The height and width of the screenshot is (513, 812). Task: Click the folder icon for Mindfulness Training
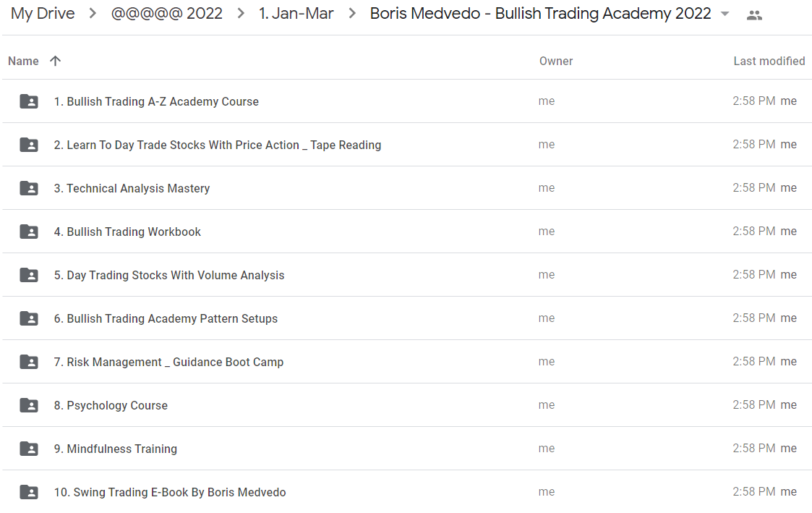[29, 449]
